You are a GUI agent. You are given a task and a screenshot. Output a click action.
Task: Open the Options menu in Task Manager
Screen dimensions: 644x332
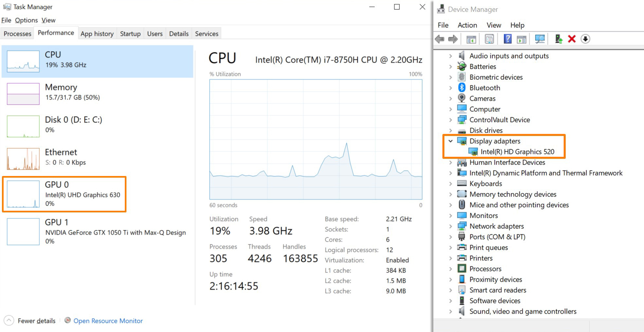pyautogui.click(x=26, y=20)
